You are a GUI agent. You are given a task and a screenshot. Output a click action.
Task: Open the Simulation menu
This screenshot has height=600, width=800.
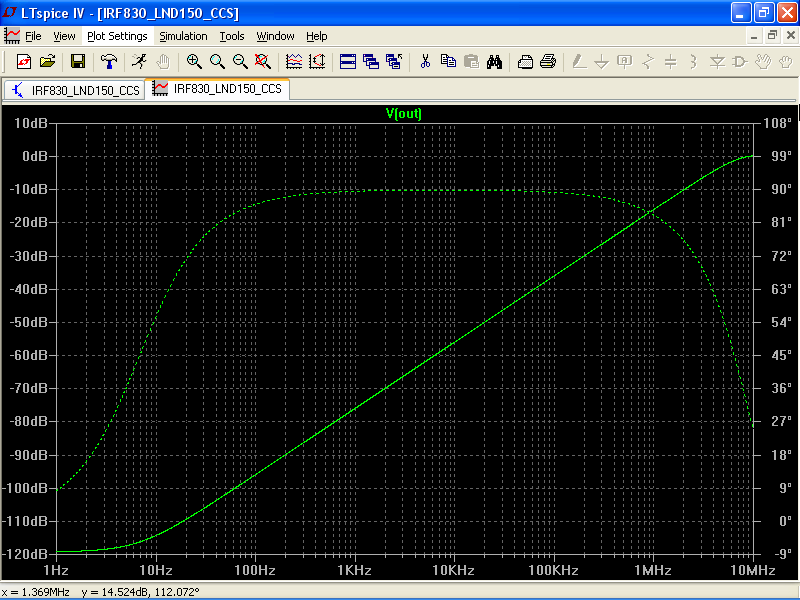[x=183, y=36]
